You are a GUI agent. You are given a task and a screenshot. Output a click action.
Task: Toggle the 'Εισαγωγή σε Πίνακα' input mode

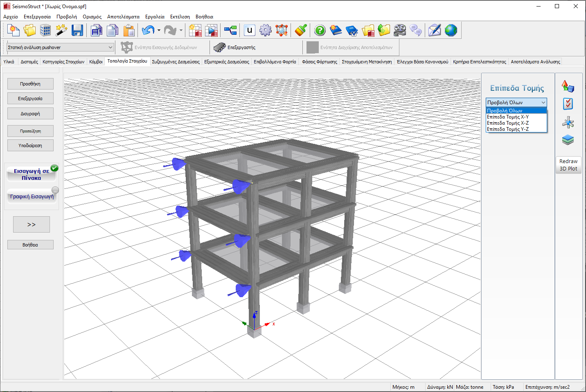point(32,175)
